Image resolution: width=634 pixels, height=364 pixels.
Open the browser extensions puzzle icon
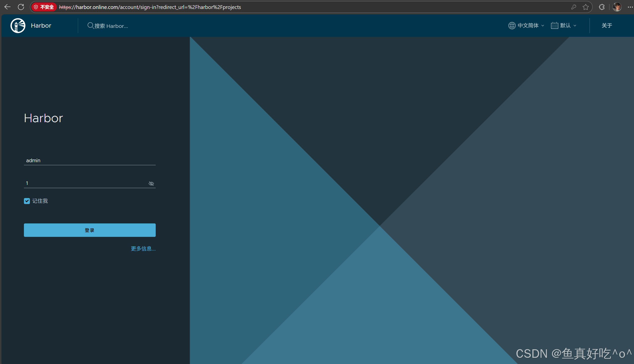601,7
